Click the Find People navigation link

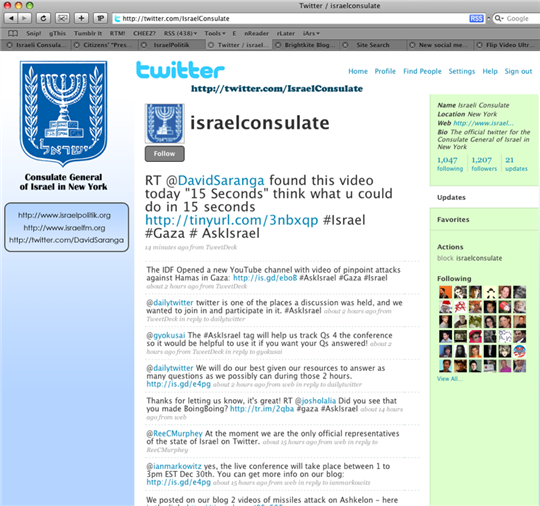point(422,71)
